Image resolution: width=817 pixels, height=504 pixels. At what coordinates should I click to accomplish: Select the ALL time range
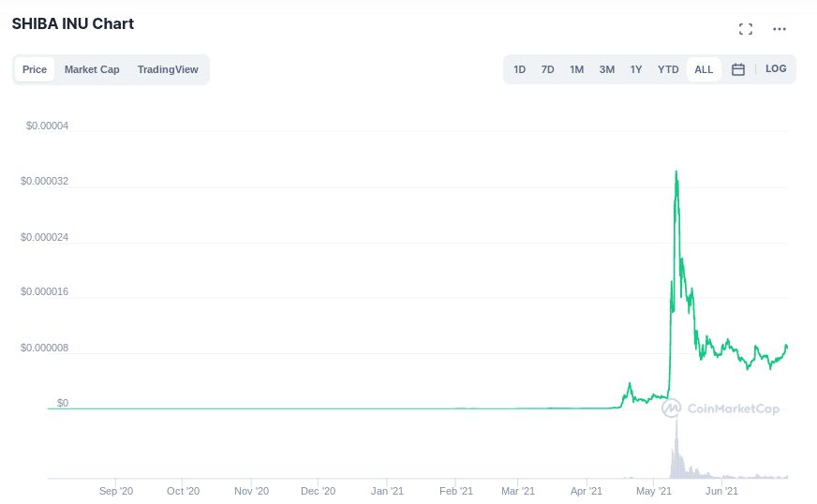tap(704, 69)
